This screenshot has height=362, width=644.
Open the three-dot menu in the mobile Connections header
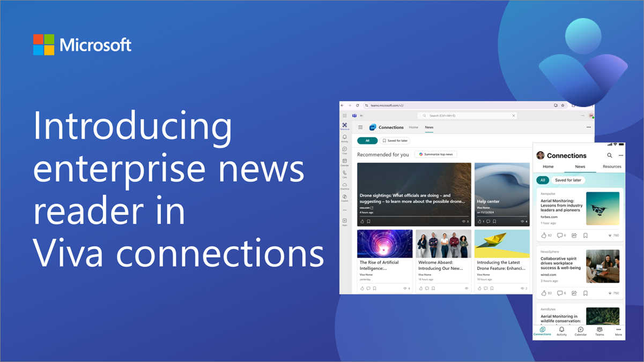pyautogui.click(x=620, y=155)
